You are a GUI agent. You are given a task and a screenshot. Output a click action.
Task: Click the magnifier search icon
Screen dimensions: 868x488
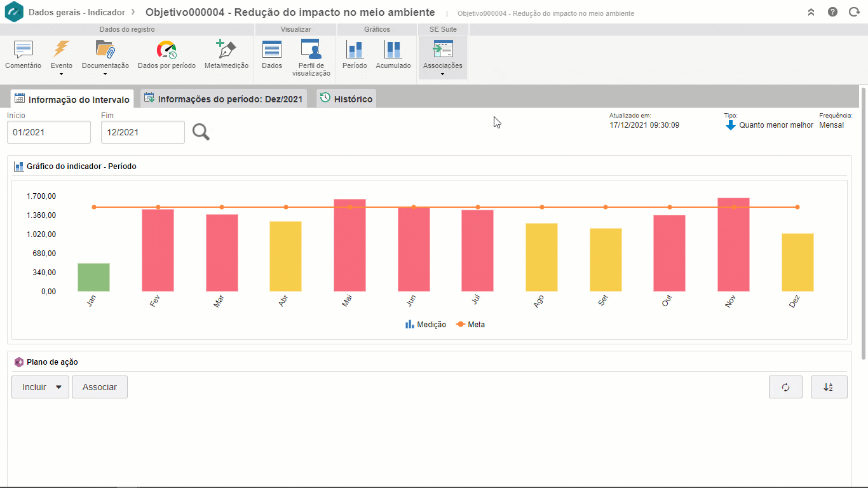coord(201,132)
